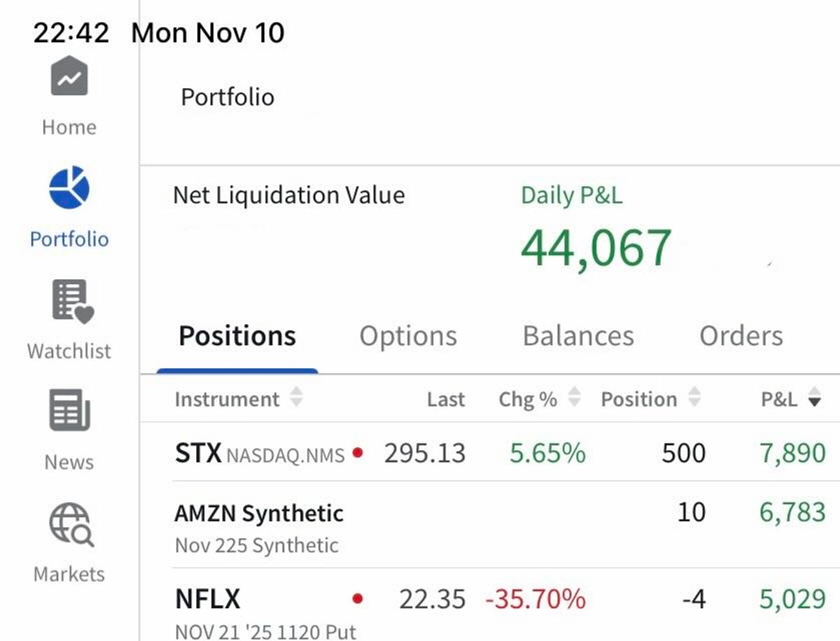Open the AMZN Synthetic position
Image resolution: width=840 pixels, height=641 pixels.
point(500,525)
